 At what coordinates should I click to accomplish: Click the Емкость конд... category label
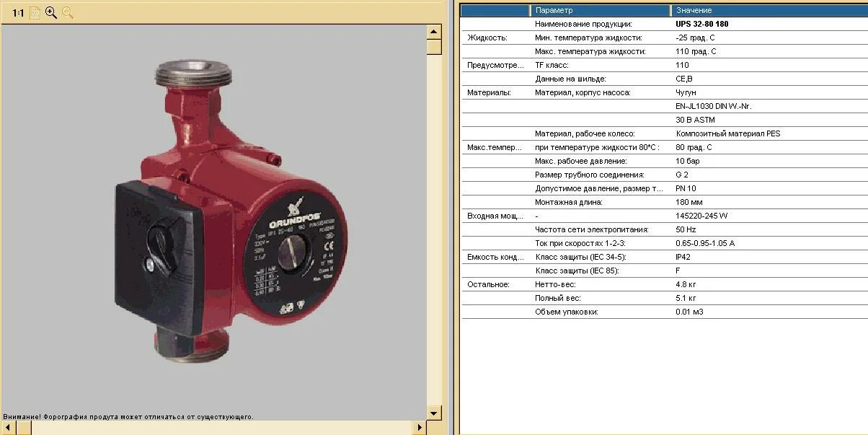[x=495, y=257]
